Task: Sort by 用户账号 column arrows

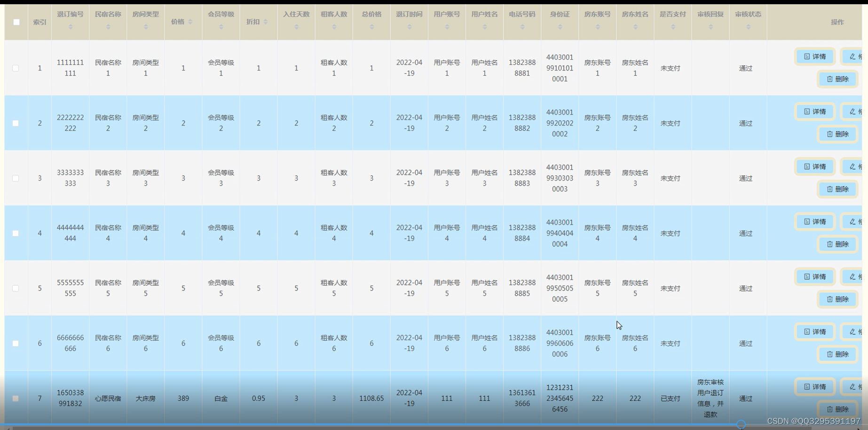Action: pyautogui.click(x=447, y=27)
